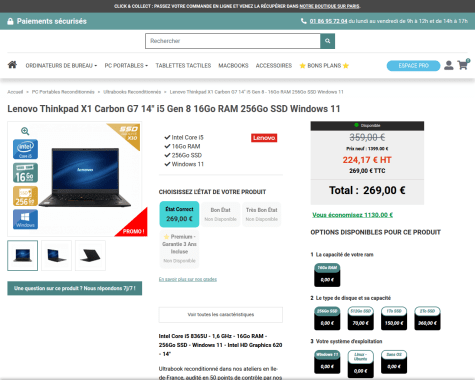Click the search magnifier button
The width and height of the screenshot is (475, 380).
pyautogui.click(x=327, y=41)
